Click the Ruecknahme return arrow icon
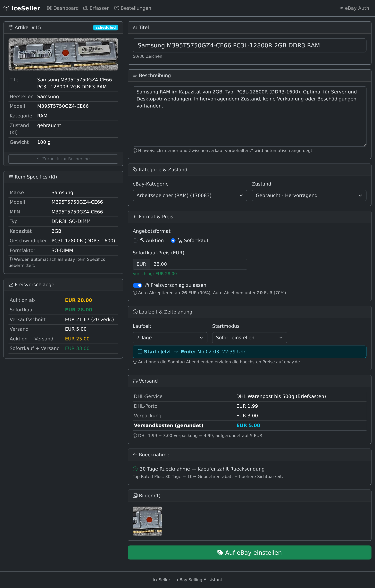 point(135,455)
